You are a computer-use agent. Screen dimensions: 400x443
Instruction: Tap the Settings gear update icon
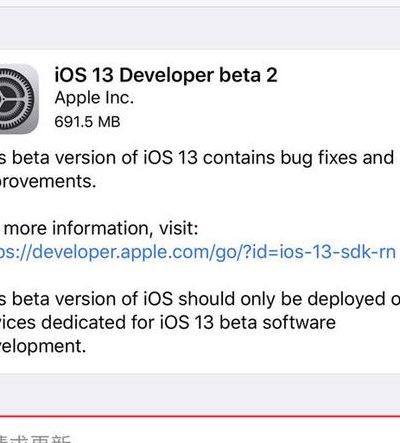18,99
